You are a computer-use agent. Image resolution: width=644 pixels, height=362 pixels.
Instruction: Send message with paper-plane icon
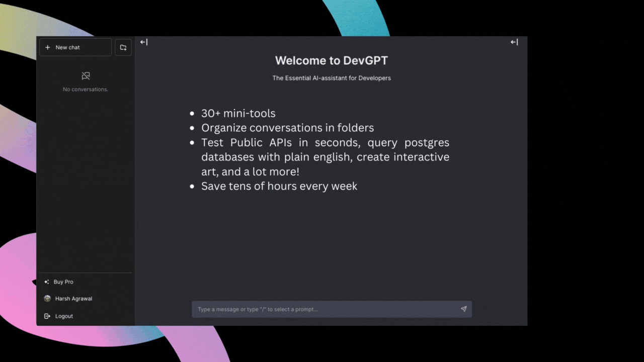[x=464, y=309]
